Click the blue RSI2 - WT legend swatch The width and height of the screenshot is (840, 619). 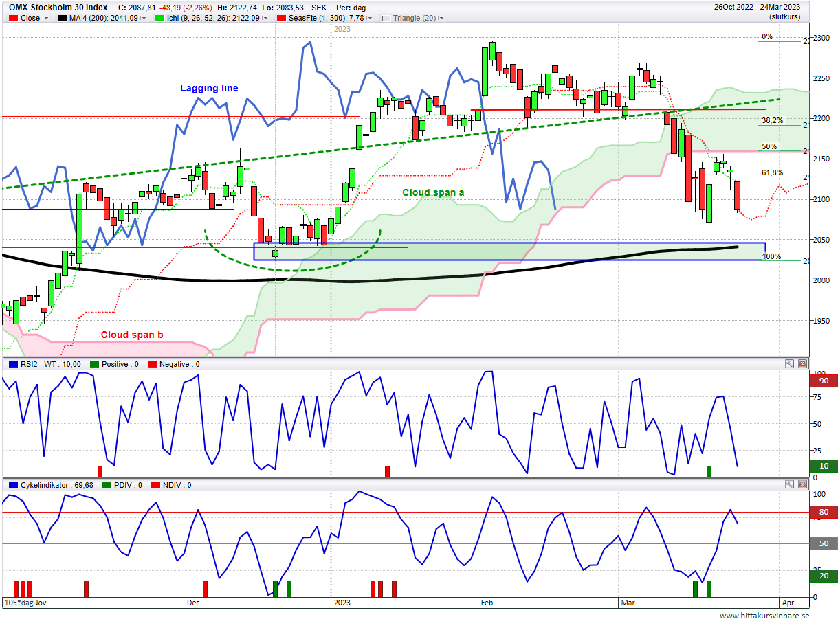(x=13, y=365)
